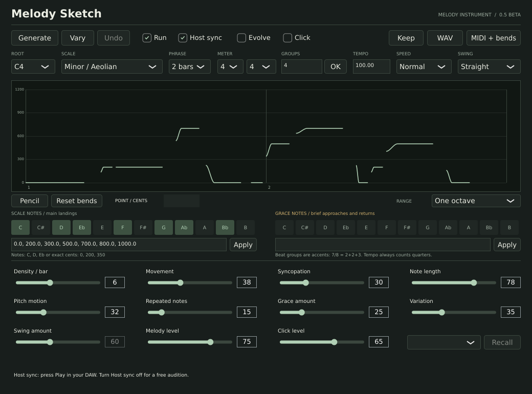532x394 pixels.
Task: Open the preset dropdown beside Recall
Action: click(444, 342)
